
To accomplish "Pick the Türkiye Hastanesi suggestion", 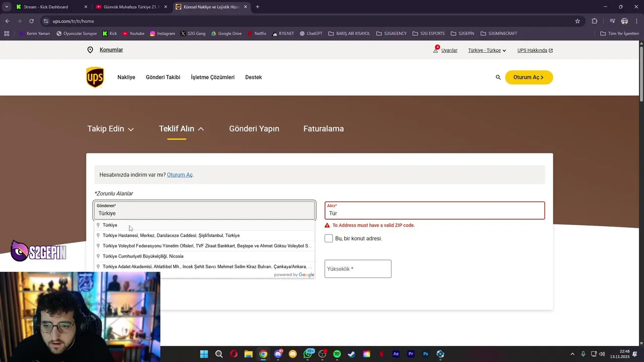I will point(204,235).
